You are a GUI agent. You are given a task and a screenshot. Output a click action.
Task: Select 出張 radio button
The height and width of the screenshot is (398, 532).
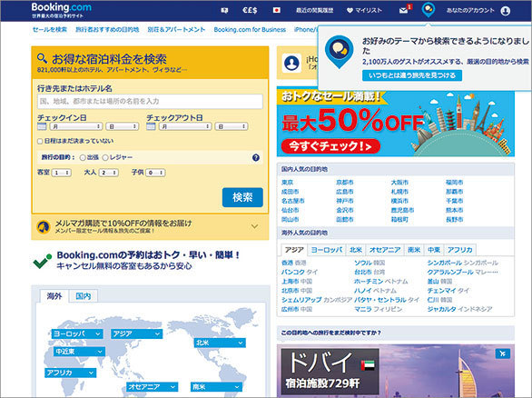(x=83, y=157)
